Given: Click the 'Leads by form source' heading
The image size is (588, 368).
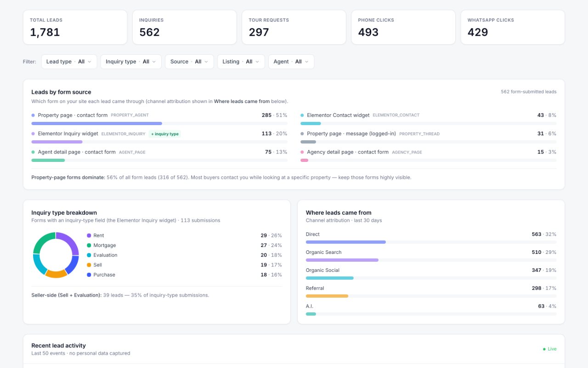Looking at the screenshot, I should [x=61, y=92].
